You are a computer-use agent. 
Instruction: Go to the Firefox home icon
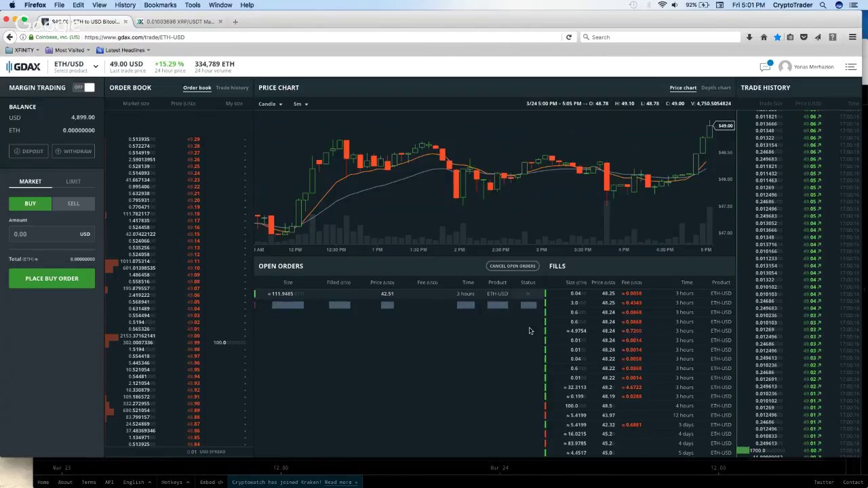point(764,37)
